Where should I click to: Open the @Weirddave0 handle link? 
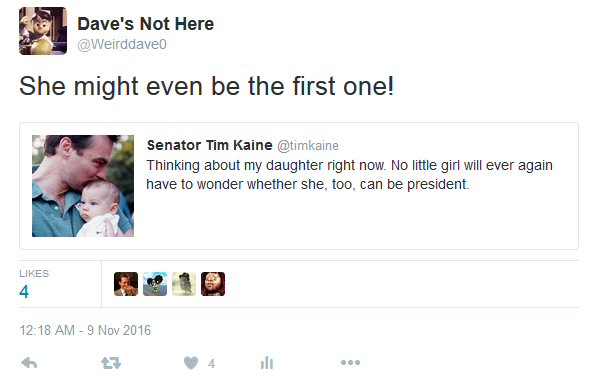coord(122,44)
